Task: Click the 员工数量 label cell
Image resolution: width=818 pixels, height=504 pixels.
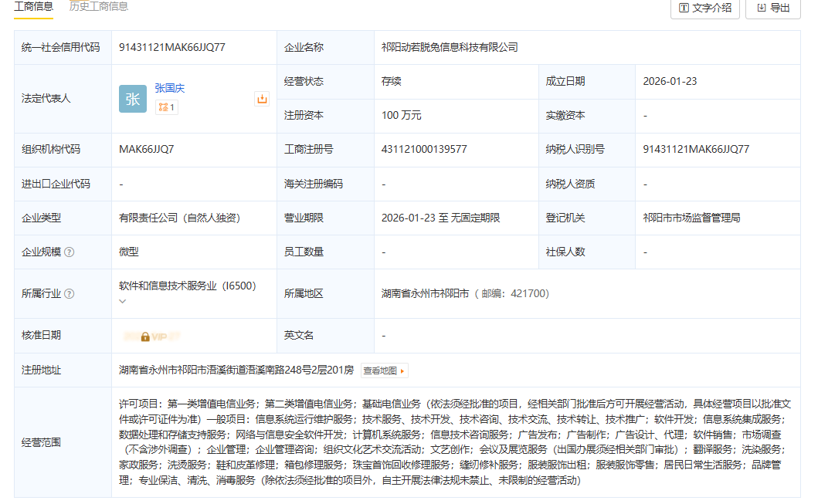Action: [325, 252]
